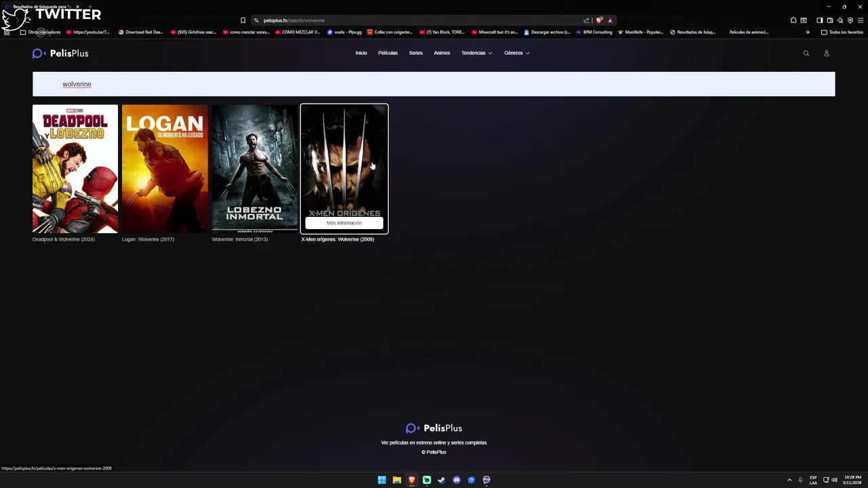
Task: Open the Todos los favoritos folder
Action: (842, 32)
